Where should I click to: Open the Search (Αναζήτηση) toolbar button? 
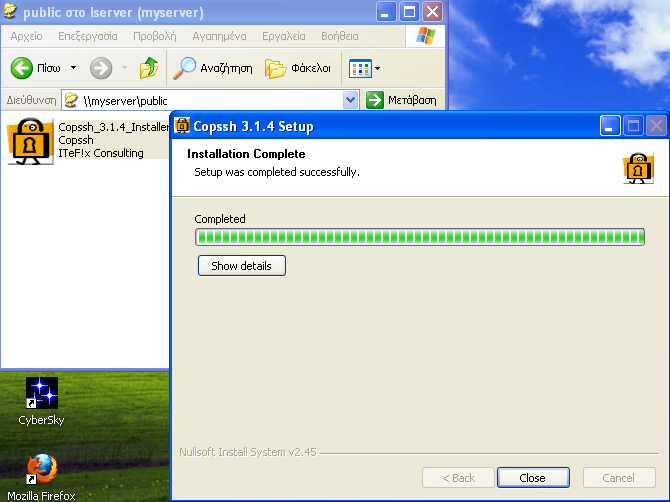[x=212, y=68]
